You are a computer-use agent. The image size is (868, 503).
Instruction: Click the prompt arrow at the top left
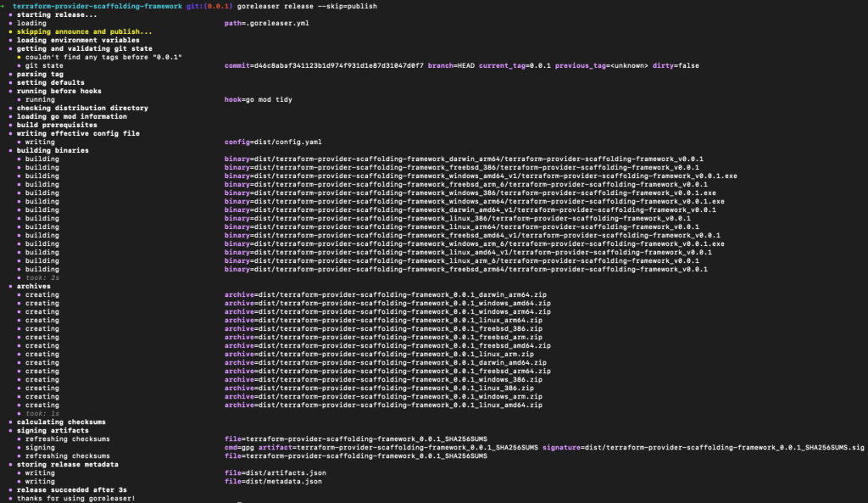pyautogui.click(x=4, y=6)
